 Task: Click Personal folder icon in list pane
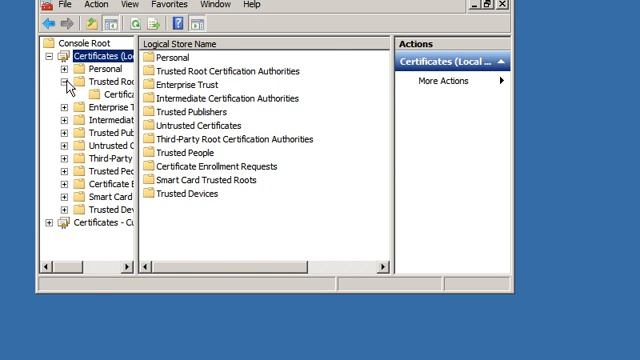tap(149, 57)
